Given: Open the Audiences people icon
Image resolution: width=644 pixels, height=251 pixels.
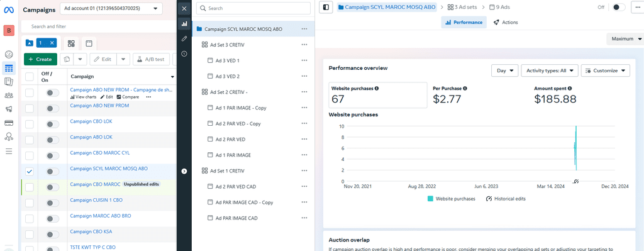Looking at the screenshot, I should (9, 96).
